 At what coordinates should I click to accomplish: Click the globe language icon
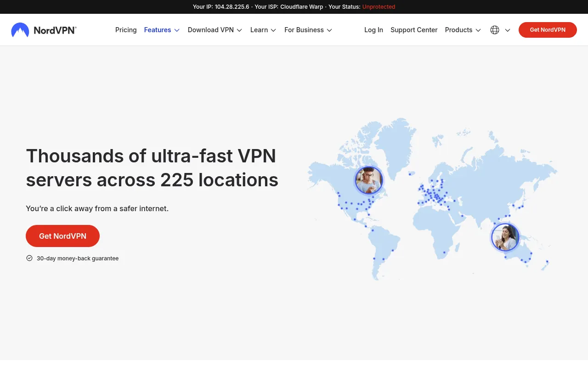tap(495, 30)
